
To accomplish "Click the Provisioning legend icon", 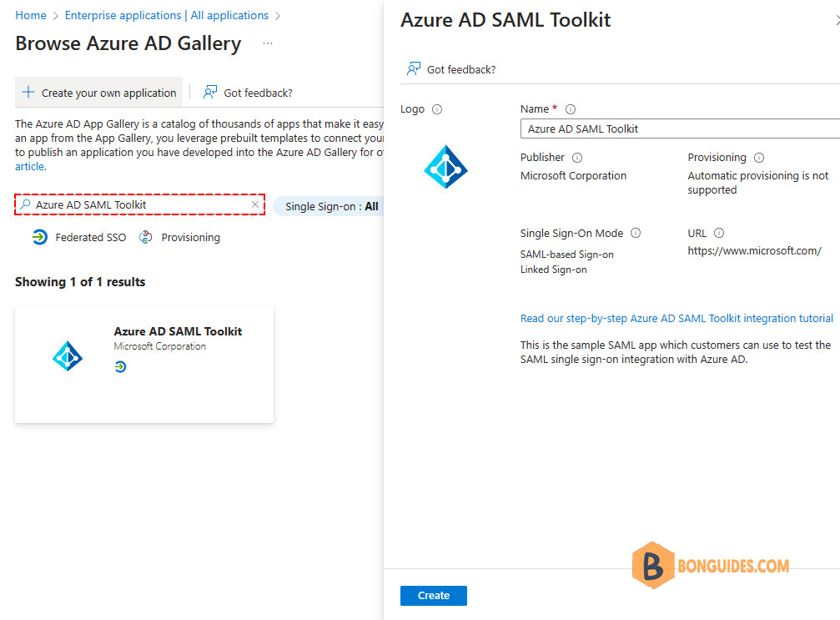I will click(146, 237).
